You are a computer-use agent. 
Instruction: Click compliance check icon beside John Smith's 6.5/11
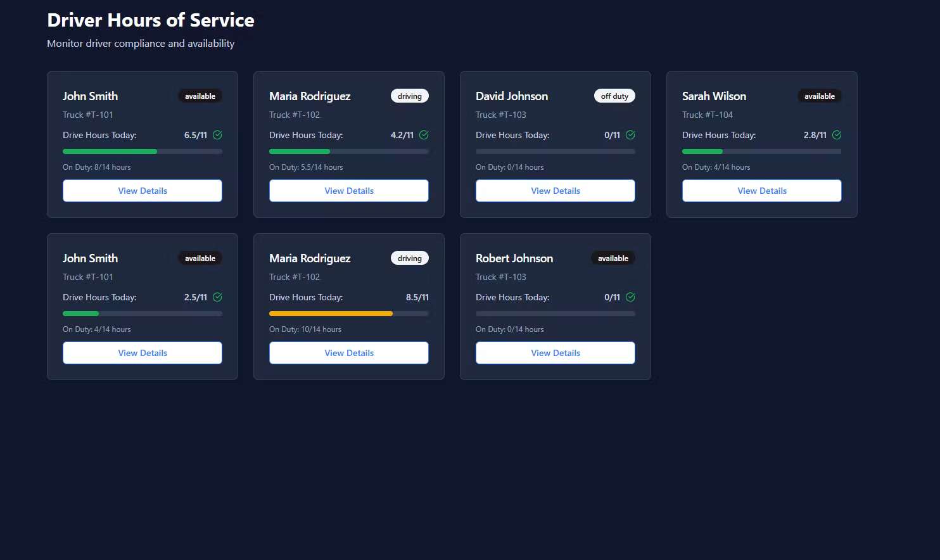point(217,135)
